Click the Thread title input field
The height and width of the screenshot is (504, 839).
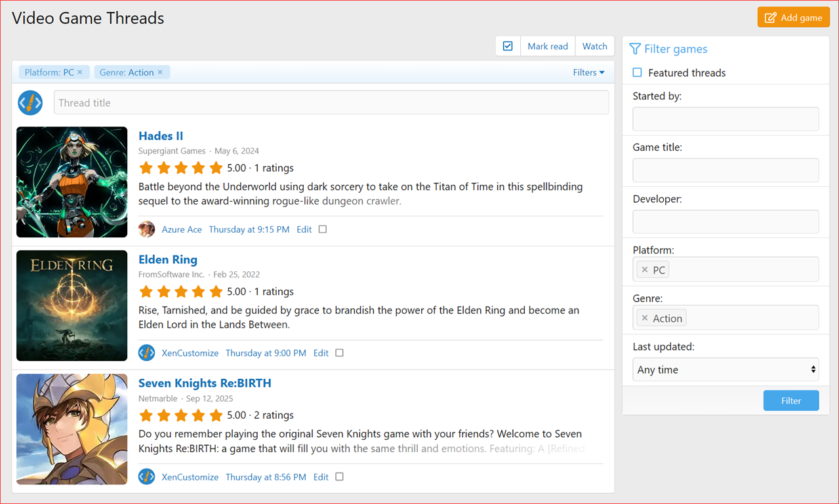(331, 102)
